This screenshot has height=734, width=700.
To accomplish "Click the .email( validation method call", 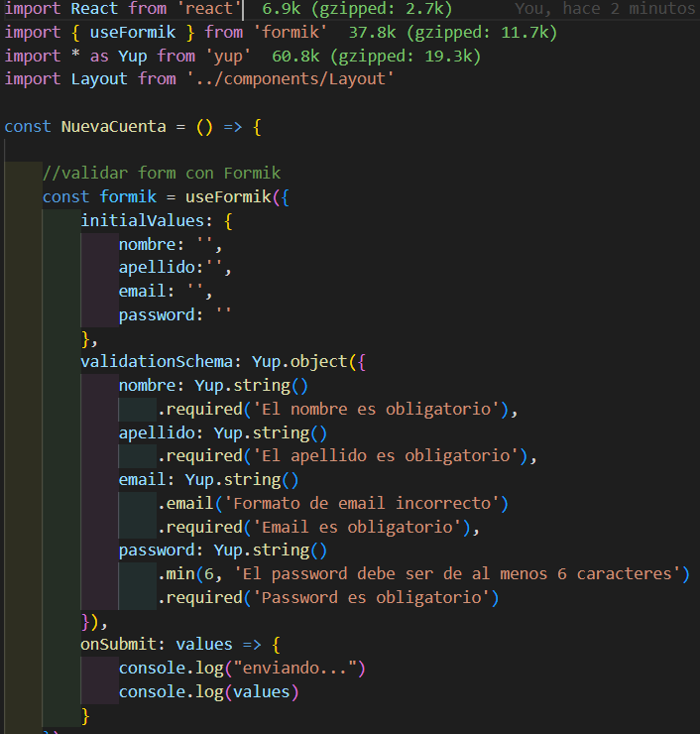I will tap(190, 503).
